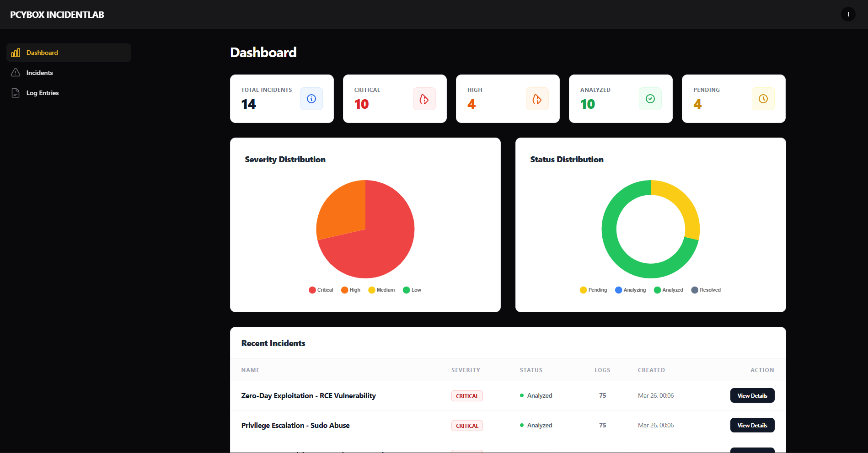Screen dimensions: 868x453
Task: Go to the Incidents page
Action: (x=69, y=73)
